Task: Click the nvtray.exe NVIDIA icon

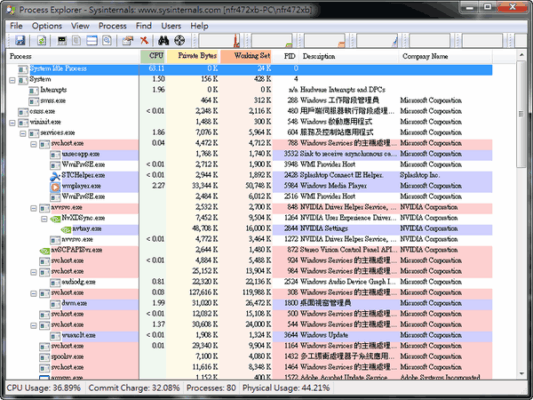Action: click(x=66, y=229)
